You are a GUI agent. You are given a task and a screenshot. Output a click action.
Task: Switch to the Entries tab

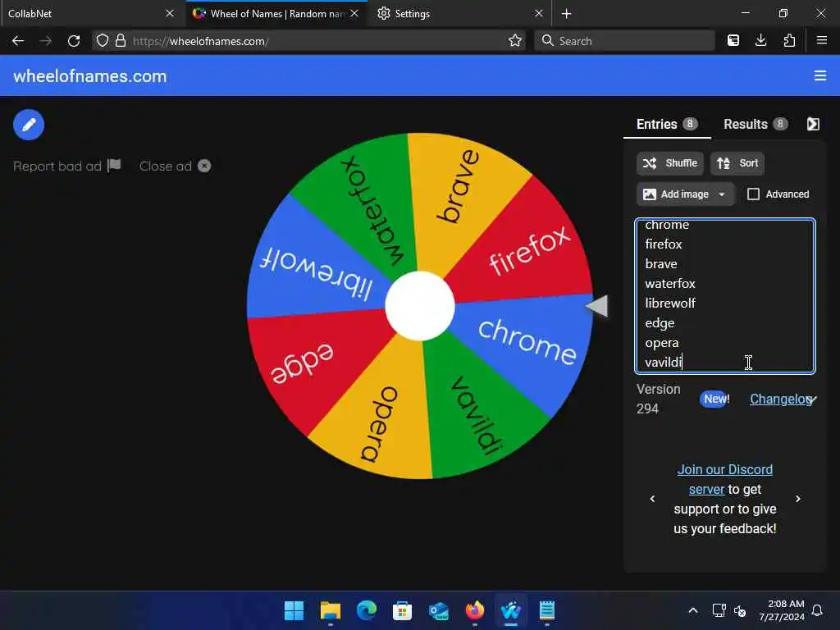click(x=667, y=125)
